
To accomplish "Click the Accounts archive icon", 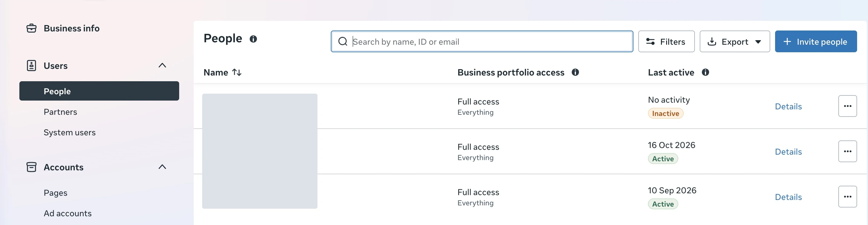I will (31, 167).
